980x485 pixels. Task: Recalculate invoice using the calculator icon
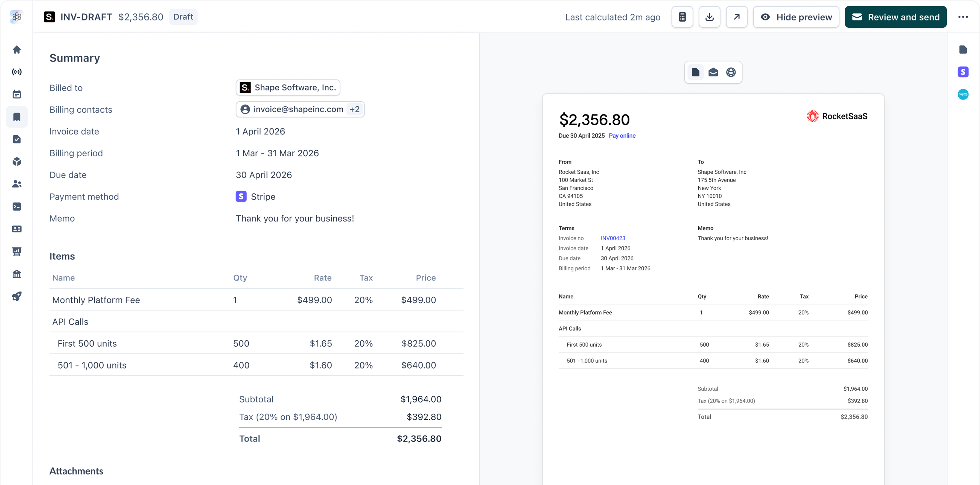click(682, 17)
